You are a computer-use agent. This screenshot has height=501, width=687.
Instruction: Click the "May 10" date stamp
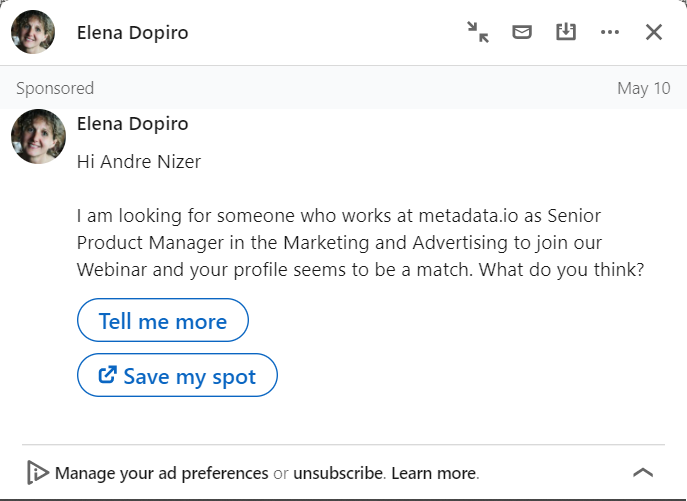tap(643, 88)
